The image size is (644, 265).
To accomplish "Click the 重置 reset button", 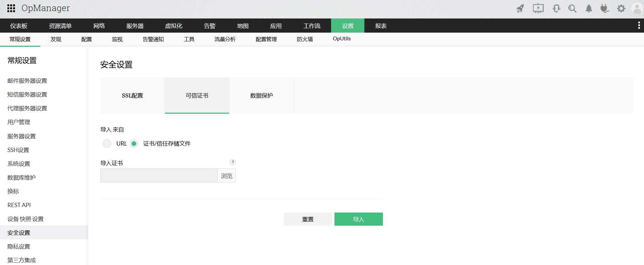I will tap(308, 219).
